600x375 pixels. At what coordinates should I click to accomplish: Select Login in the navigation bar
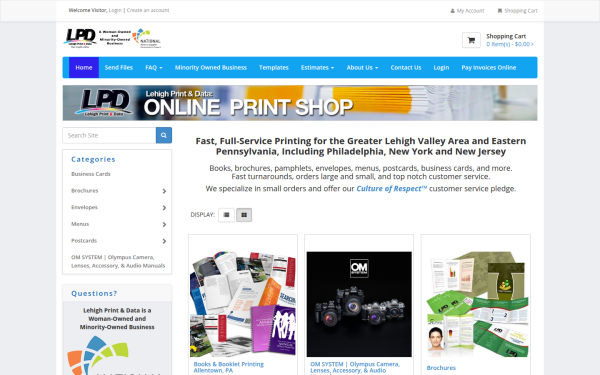click(x=441, y=67)
